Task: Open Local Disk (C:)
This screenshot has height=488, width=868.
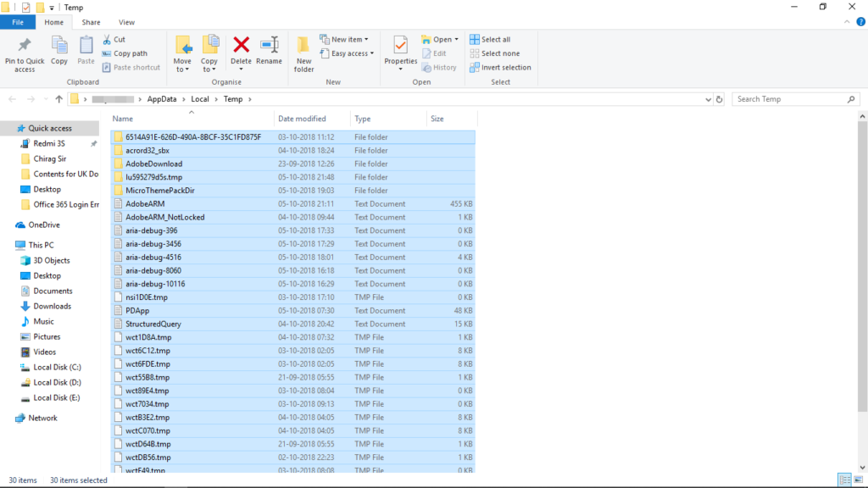Action: [x=57, y=367]
